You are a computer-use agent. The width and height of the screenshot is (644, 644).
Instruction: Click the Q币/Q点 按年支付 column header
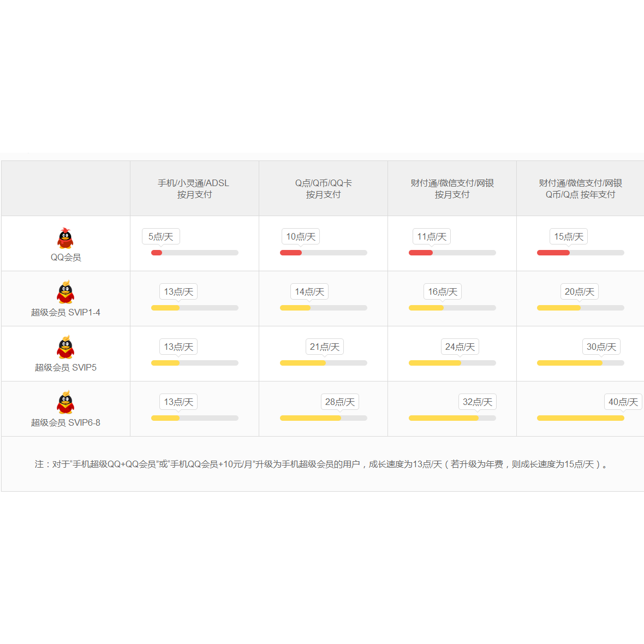pyautogui.click(x=580, y=189)
